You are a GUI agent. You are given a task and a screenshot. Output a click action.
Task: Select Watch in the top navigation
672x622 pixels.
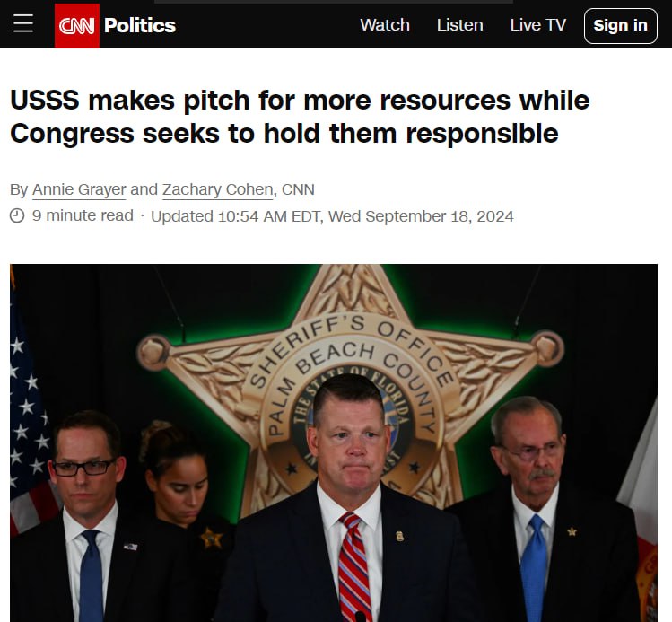pyautogui.click(x=385, y=25)
